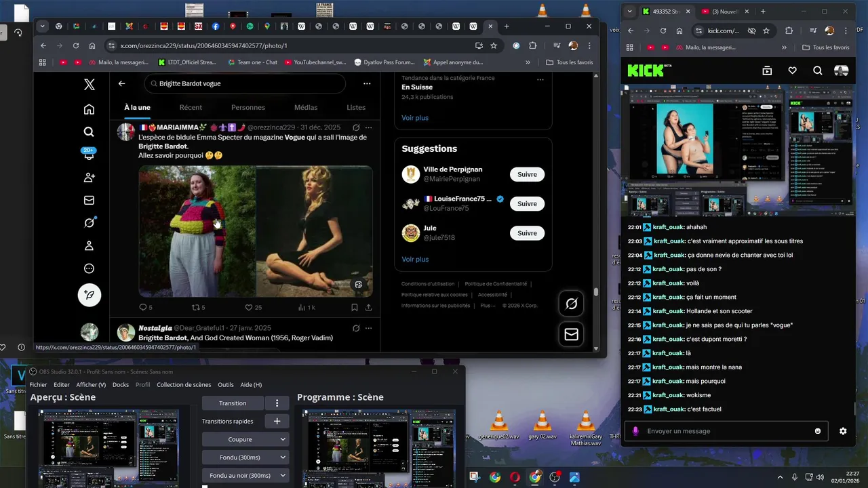The image size is (868, 488).
Task: Open the Kick chat settings gear
Action: [x=843, y=431]
